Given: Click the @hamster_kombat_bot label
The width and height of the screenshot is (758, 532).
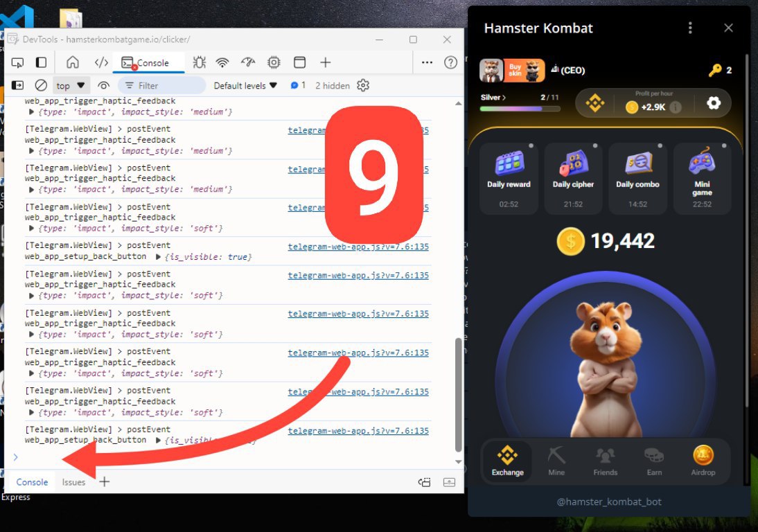Looking at the screenshot, I should [608, 502].
